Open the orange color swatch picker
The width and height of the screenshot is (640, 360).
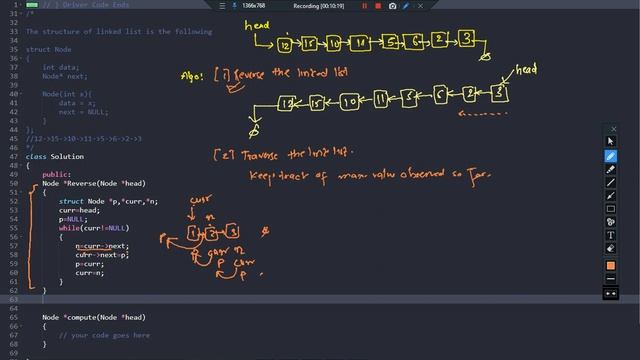pos(611,266)
